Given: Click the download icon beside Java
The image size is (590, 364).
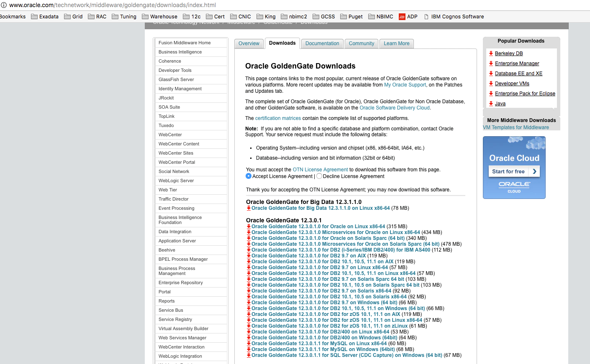Looking at the screenshot, I should point(491,103).
